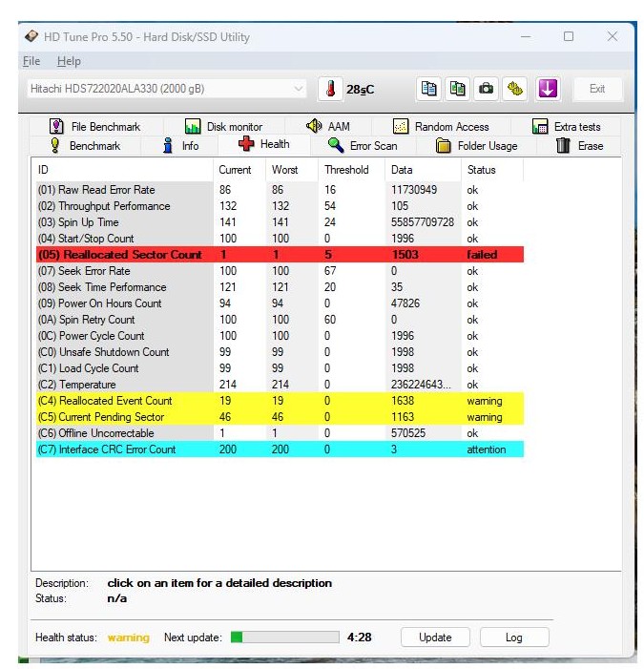This screenshot has height=669, width=644.
Task: Click the thermometer temperature icon
Action: [x=330, y=89]
